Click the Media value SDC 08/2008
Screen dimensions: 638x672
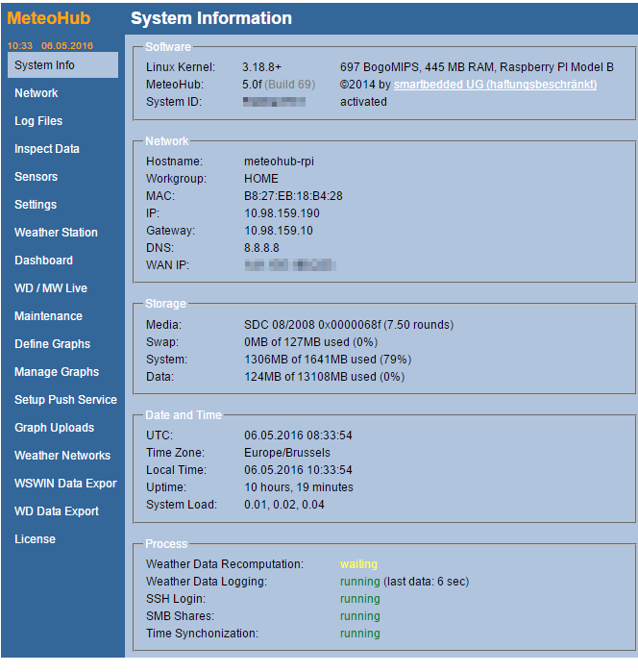(x=349, y=324)
